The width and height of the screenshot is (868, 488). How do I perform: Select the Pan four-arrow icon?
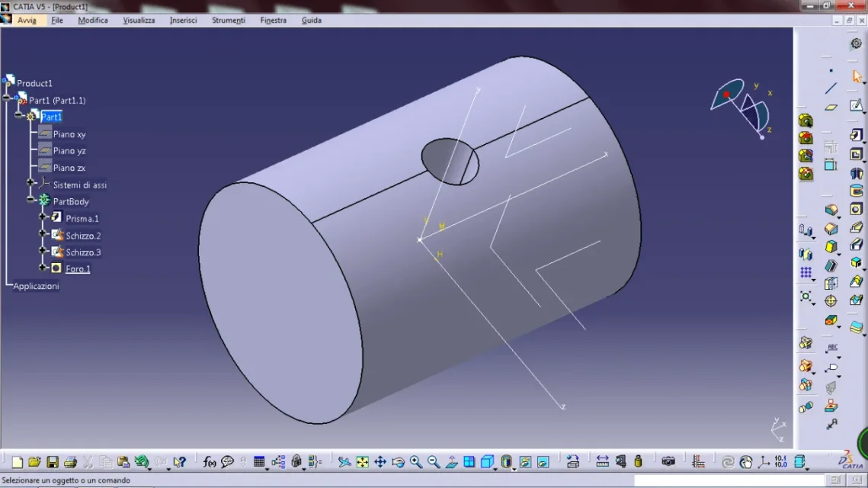tap(380, 462)
